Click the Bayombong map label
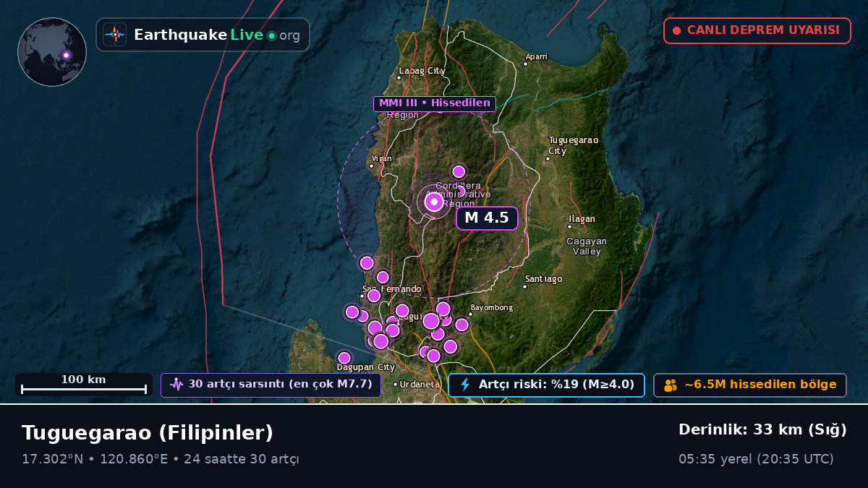The width and height of the screenshot is (868, 488). 492,307
